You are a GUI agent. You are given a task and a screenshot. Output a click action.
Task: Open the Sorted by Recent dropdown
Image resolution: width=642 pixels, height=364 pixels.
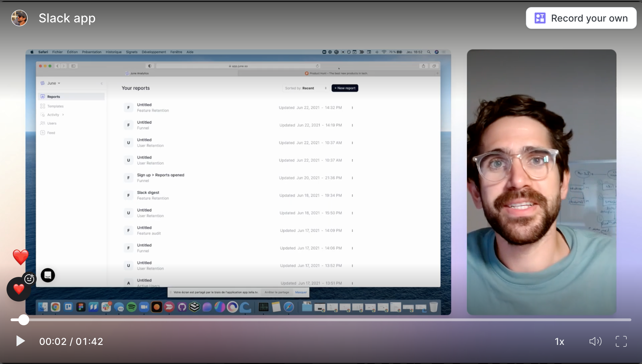point(306,88)
